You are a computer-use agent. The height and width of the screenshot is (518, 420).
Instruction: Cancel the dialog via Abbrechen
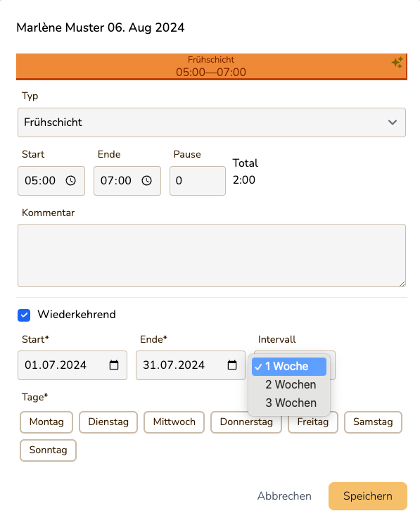[x=284, y=496]
